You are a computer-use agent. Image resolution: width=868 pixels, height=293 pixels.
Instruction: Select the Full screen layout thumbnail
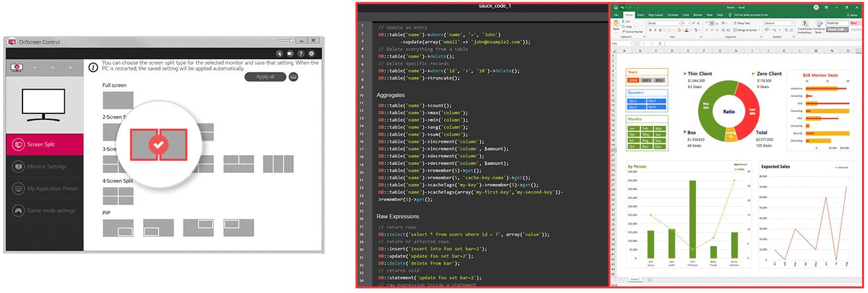click(x=117, y=100)
